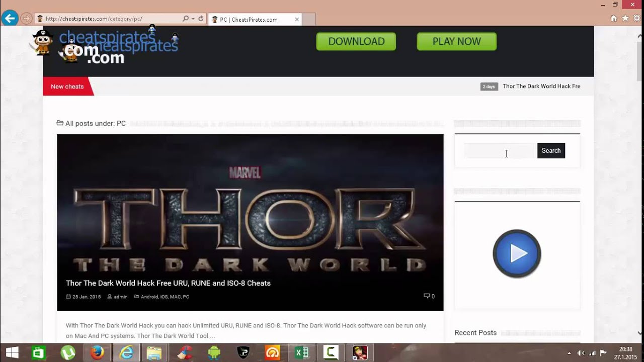The height and width of the screenshot is (362, 644).
Task: Open the Thor Hack Free URU post title
Action: point(168,283)
